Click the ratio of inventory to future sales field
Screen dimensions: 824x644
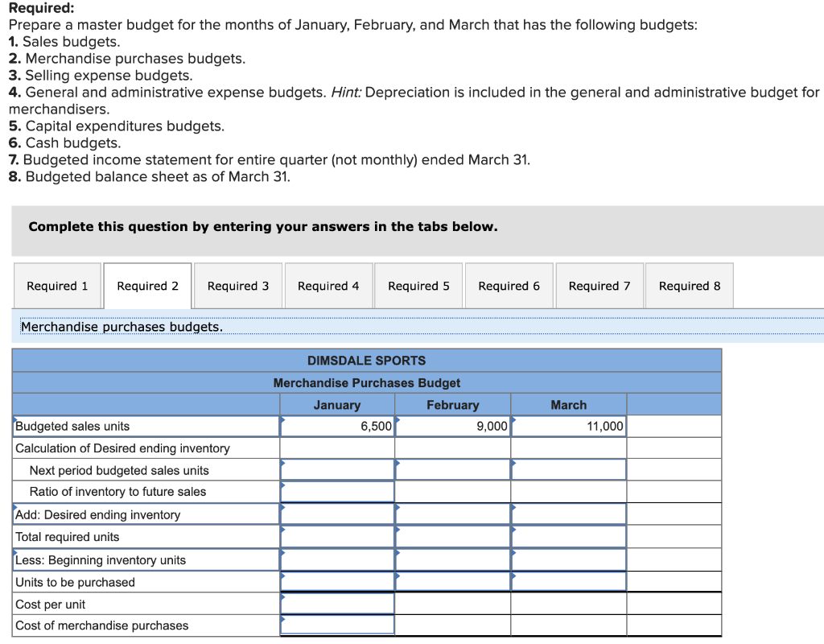(x=337, y=491)
